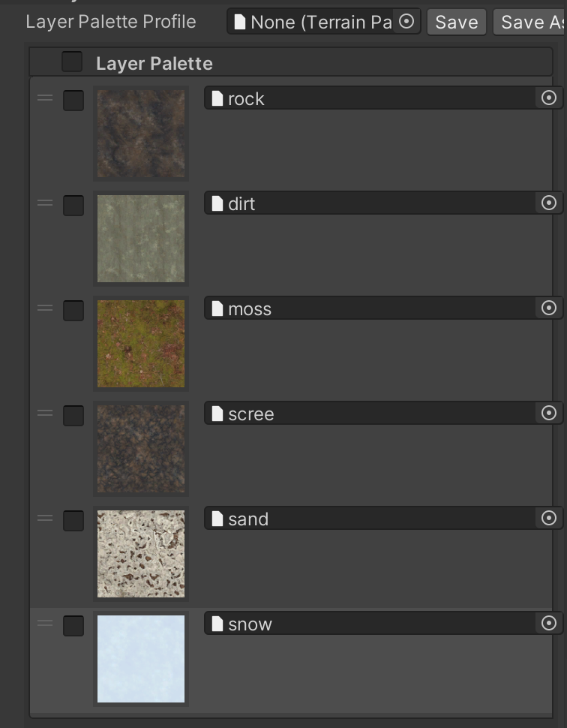The width and height of the screenshot is (567, 728).
Task: Open object picker for scree layer
Action: [549, 413]
